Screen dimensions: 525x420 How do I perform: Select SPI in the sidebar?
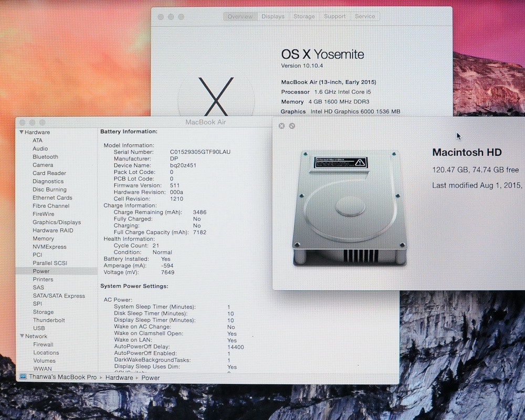coord(37,304)
